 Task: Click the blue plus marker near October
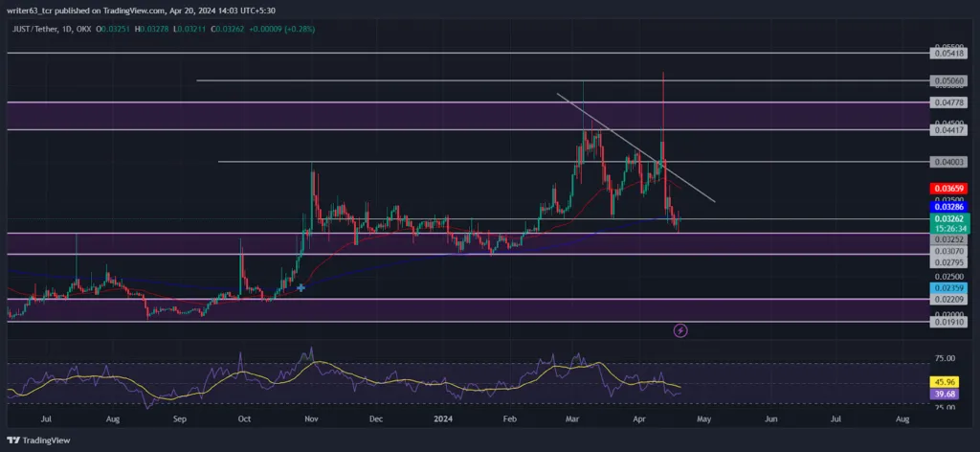(x=301, y=287)
